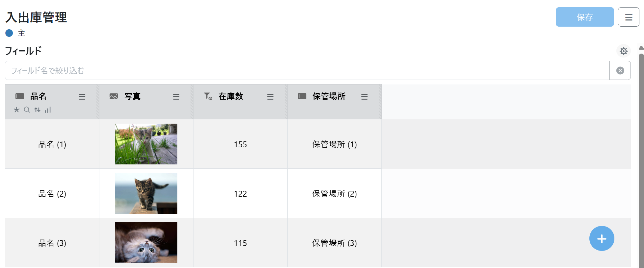Image resolution: width=644 pixels, height=268 pixels.
Task: Click the blue circle next to 主
Action: 9,33
